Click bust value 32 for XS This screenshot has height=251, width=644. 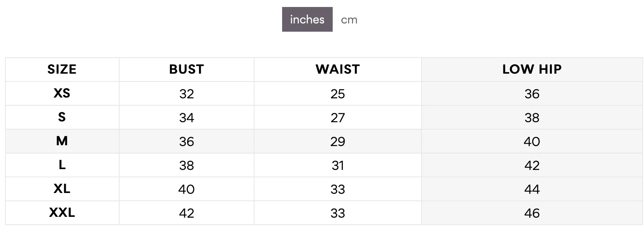click(186, 94)
